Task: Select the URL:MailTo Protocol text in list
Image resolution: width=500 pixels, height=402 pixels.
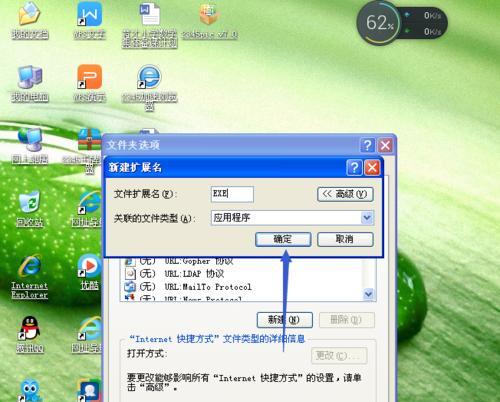Action: coord(208,287)
